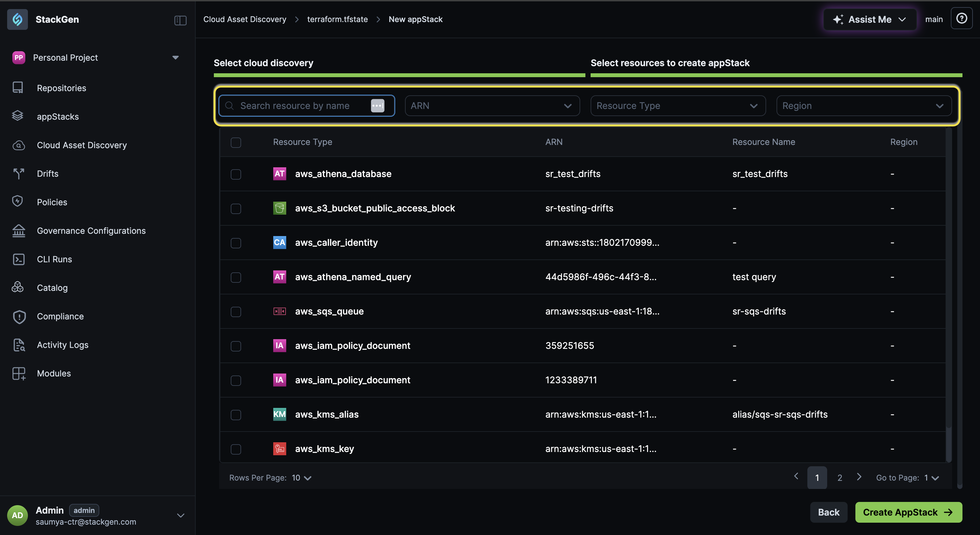Image resolution: width=980 pixels, height=535 pixels.
Task: Go to terraform.tfstate breadcrumb
Action: coord(337,19)
